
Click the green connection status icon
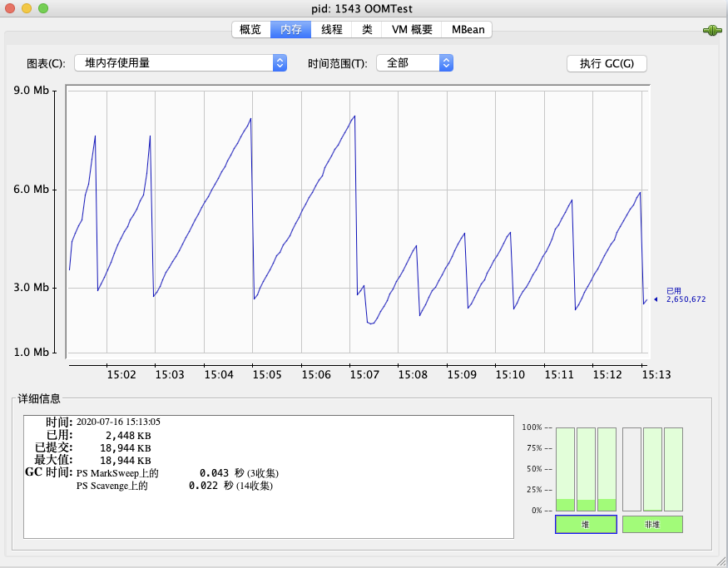[x=712, y=31]
